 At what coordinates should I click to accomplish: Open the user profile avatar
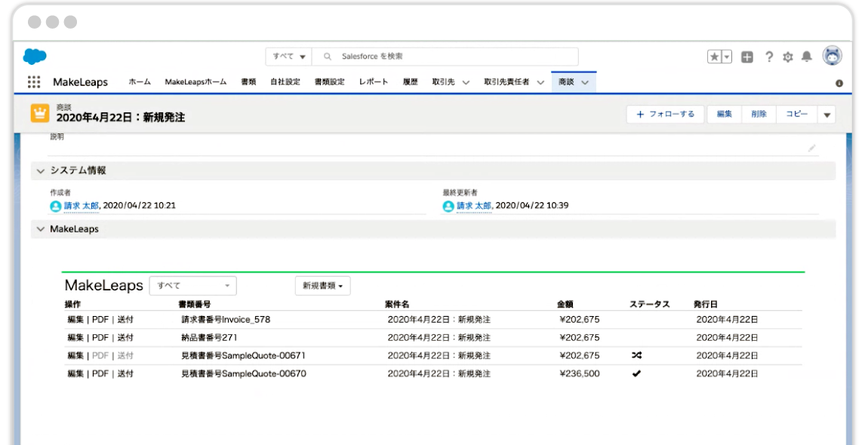(x=833, y=56)
